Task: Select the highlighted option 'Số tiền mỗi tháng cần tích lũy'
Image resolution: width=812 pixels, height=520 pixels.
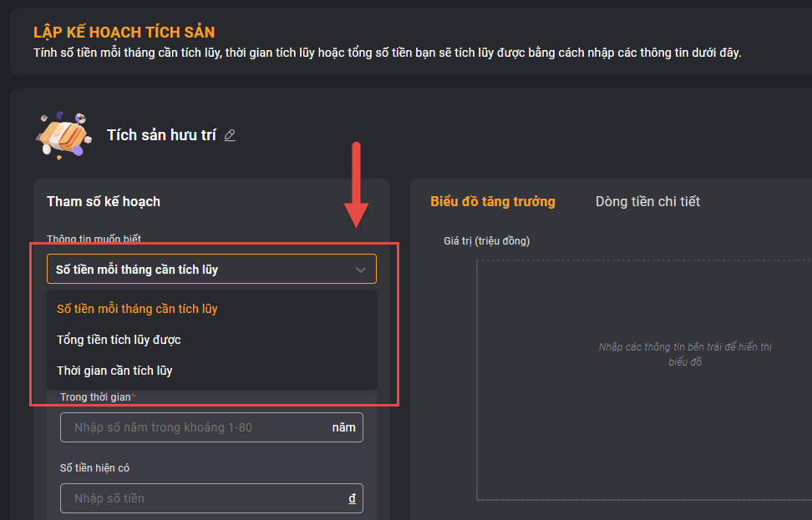Action: [x=212, y=309]
